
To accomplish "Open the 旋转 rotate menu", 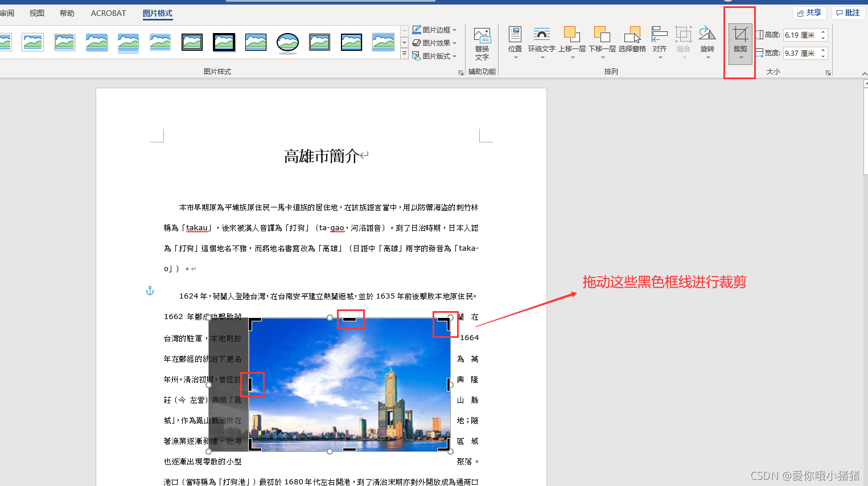I will pyautogui.click(x=707, y=42).
